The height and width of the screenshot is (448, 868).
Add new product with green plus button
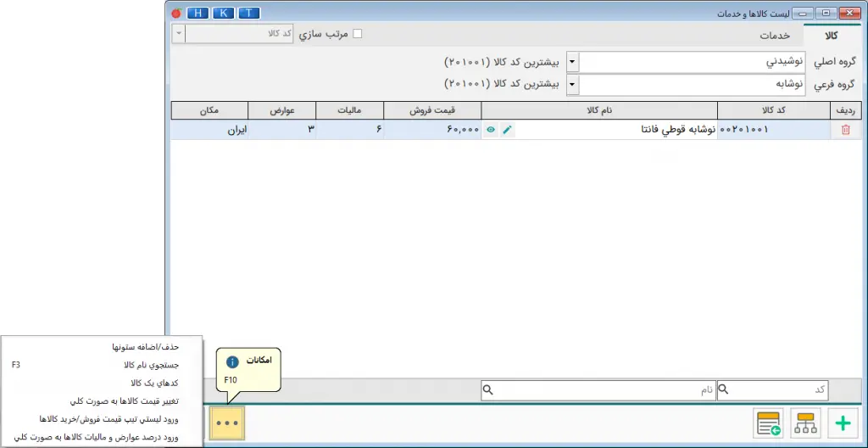coord(843,423)
